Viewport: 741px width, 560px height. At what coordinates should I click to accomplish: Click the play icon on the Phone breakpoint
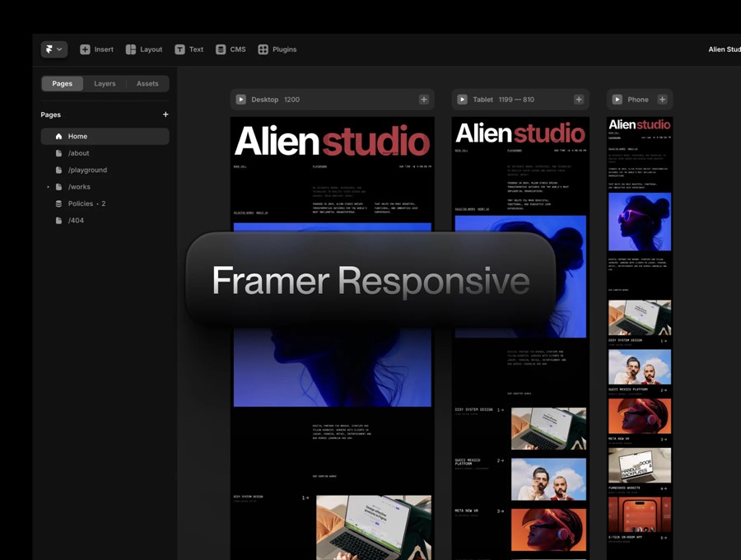point(617,99)
